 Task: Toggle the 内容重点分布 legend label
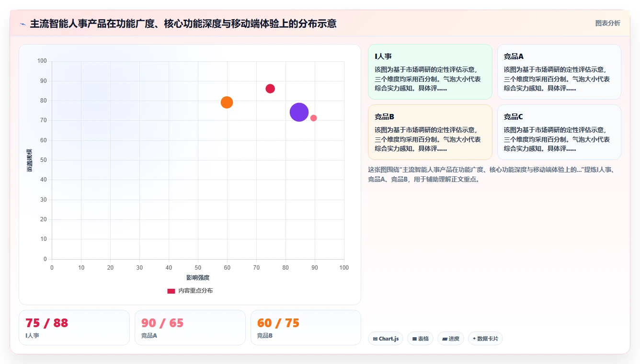(195, 291)
